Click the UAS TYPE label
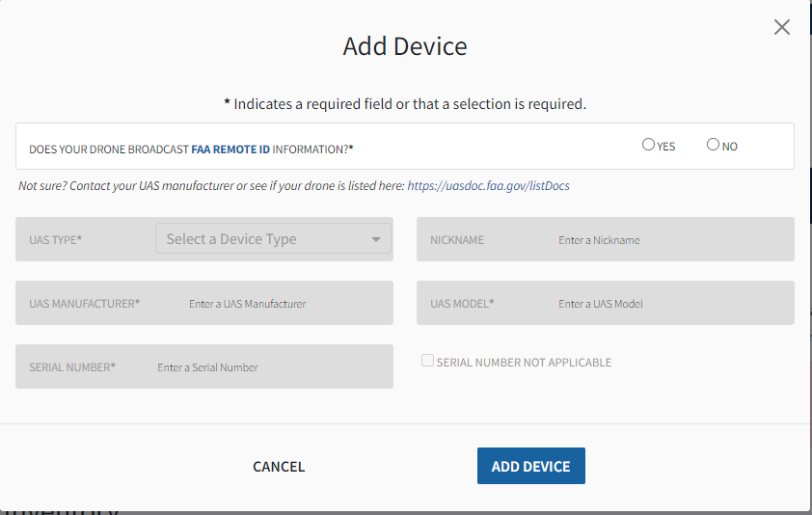Image resolution: width=812 pixels, height=515 pixels. point(55,240)
